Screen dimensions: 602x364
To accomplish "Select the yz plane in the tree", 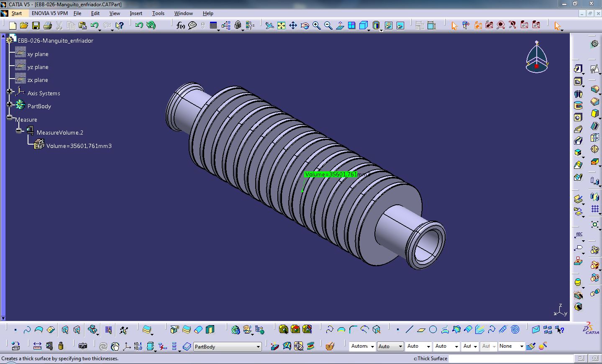I will pos(38,67).
